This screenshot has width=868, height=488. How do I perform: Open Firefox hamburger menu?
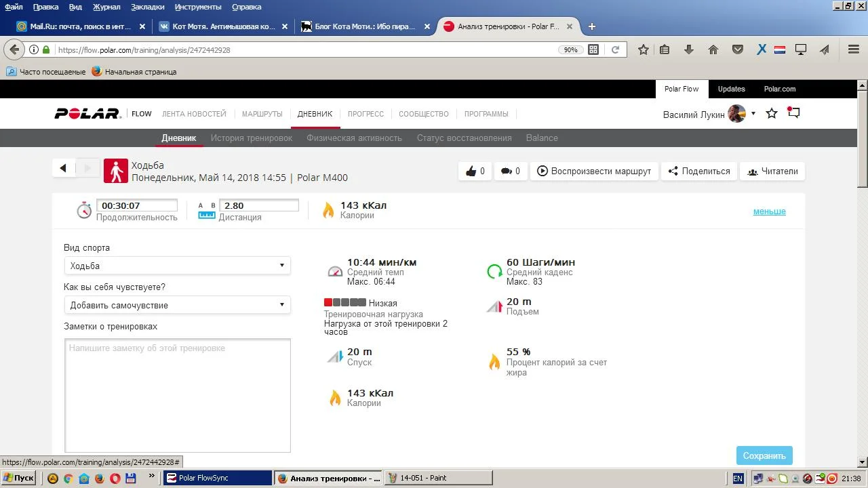854,49
